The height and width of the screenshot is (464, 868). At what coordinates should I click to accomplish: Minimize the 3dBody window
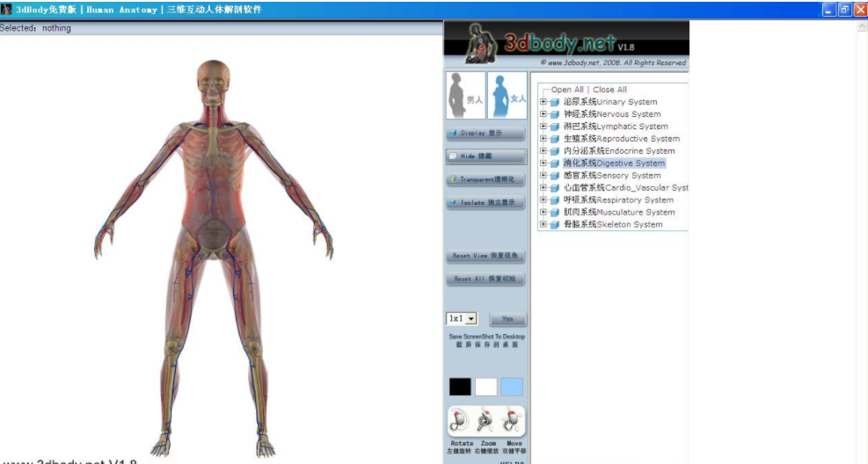(x=829, y=10)
